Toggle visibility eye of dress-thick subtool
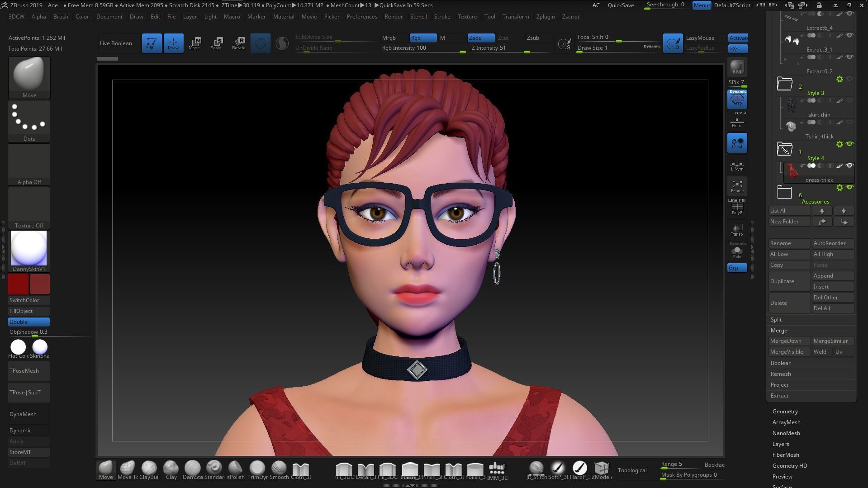 (x=849, y=166)
